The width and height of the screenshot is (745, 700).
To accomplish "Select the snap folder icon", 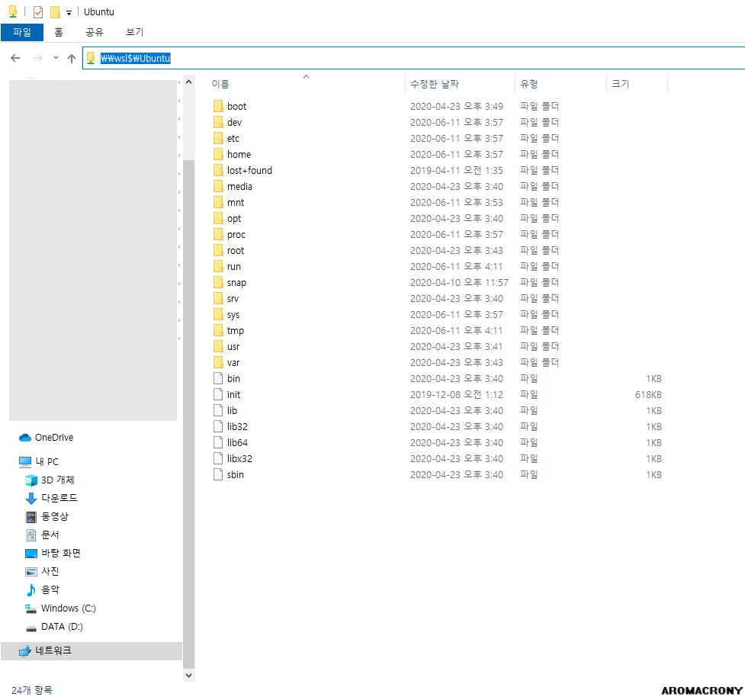I will pyautogui.click(x=218, y=282).
